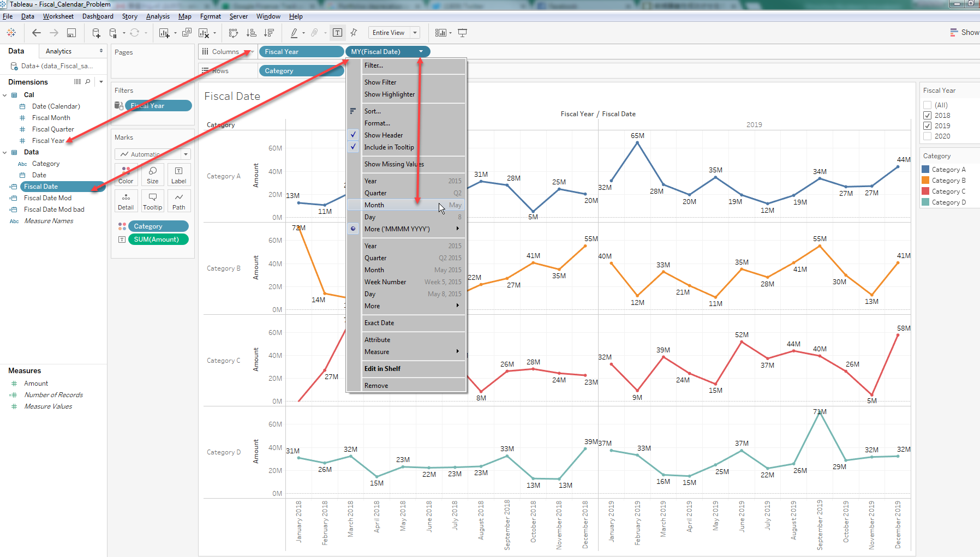The width and height of the screenshot is (980, 557).
Task: Click Remove in the context menu
Action: tap(377, 385)
